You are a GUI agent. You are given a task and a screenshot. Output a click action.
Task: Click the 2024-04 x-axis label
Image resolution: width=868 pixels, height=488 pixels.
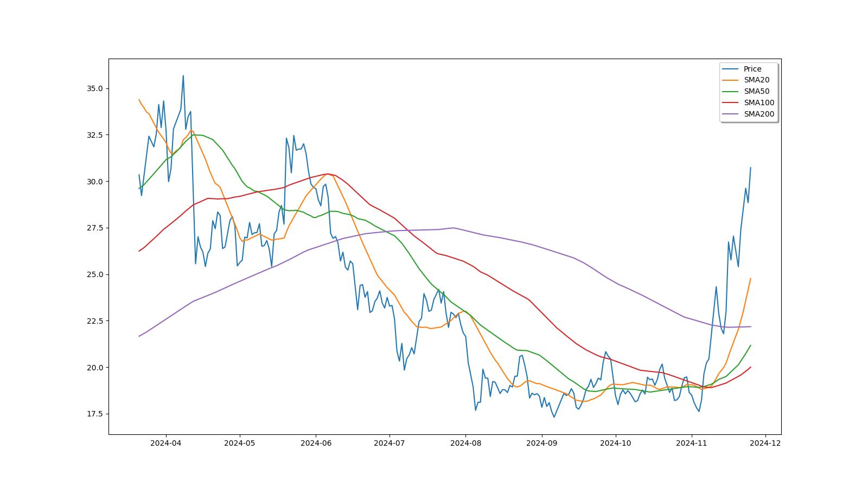(166, 443)
